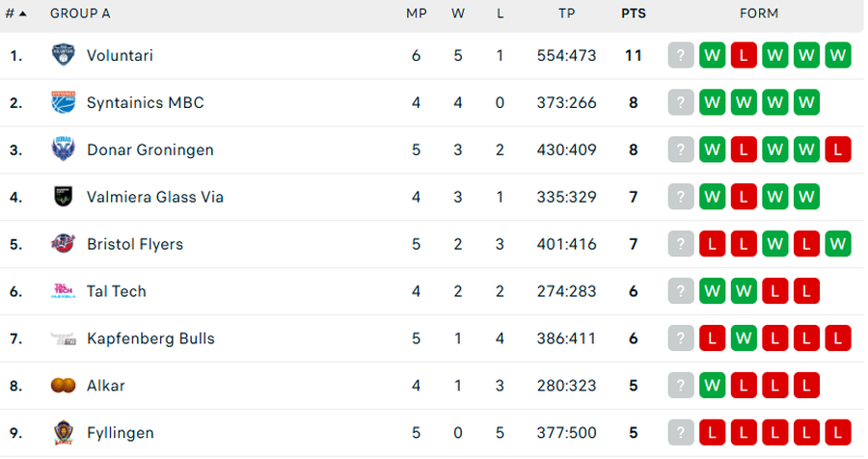Viewport: 868px width, 459px height.
Task: Click the Syntainics MBC team logo
Action: coord(63,102)
